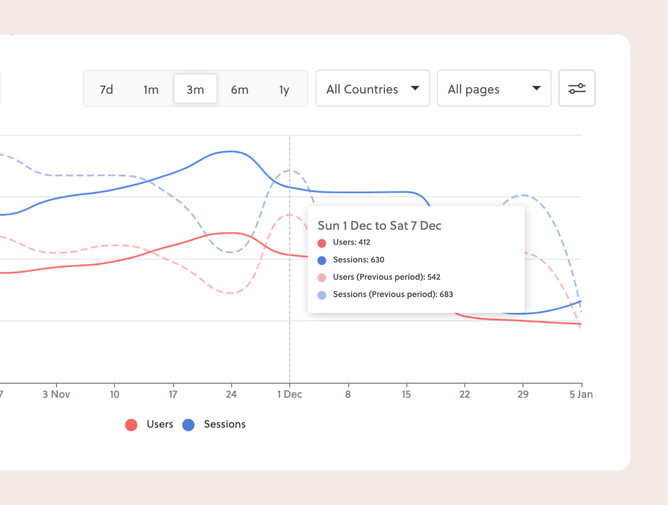Image resolution: width=668 pixels, height=505 pixels.
Task: Click the 24 axis date label
Action: point(232,394)
